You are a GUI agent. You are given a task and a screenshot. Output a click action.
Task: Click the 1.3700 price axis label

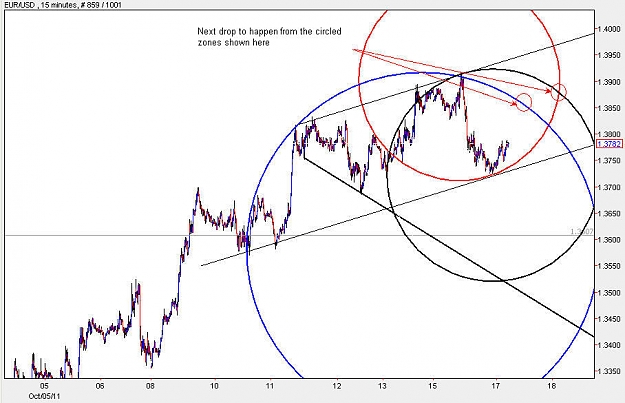(609, 187)
